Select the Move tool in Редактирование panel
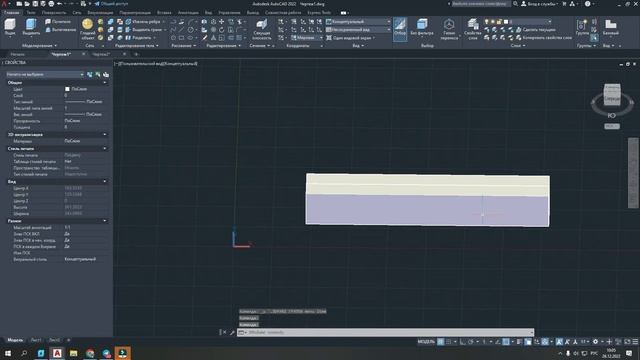Image resolution: width=640 pixels, height=360 pixels. click(x=222, y=22)
